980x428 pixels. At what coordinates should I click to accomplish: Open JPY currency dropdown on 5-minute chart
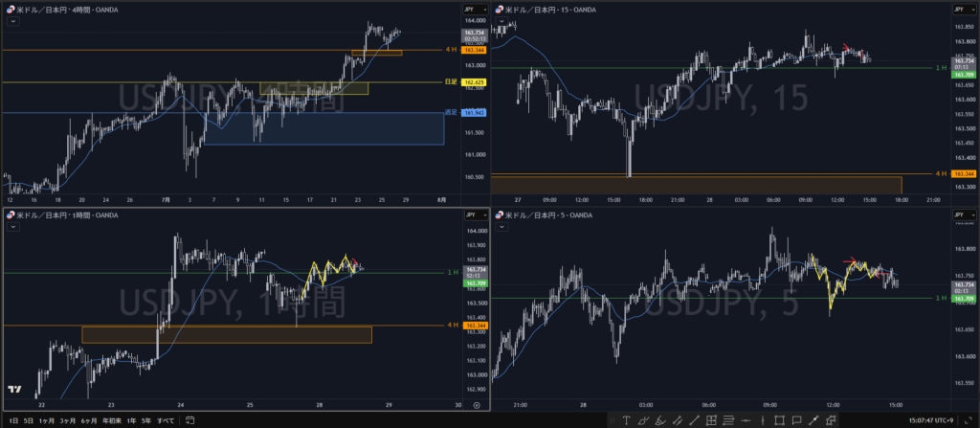(964, 214)
